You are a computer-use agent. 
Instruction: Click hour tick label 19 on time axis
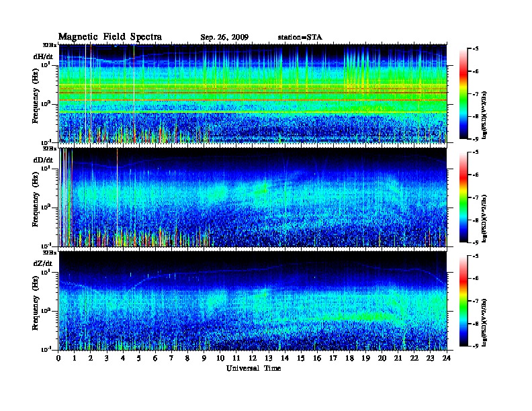(365, 359)
